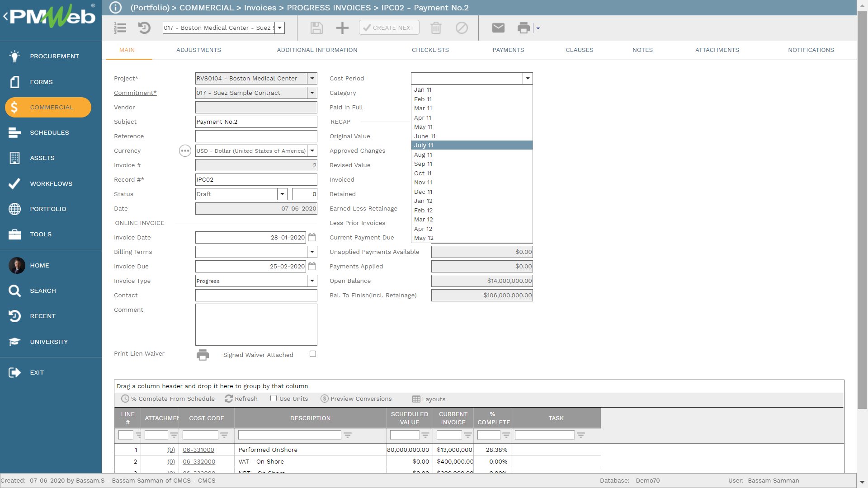Delete the record with trash icon
The image size is (868, 488).
(436, 28)
